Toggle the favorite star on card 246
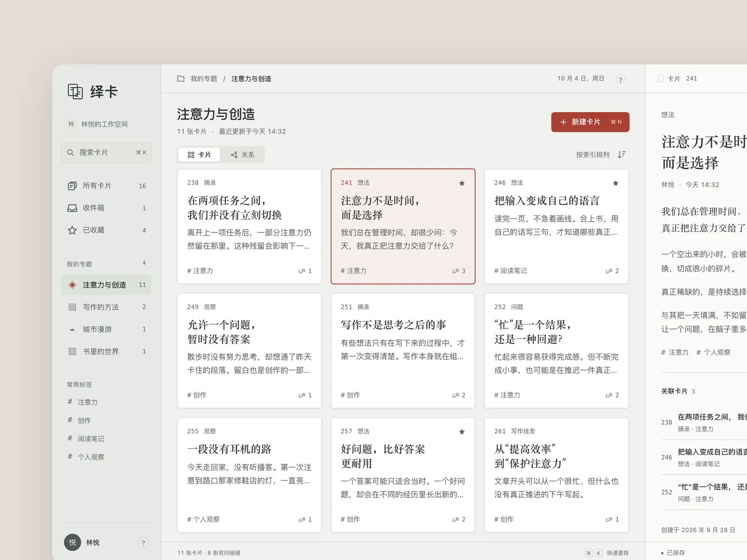The height and width of the screenshot is (560, 747). (x=615, y=183)
